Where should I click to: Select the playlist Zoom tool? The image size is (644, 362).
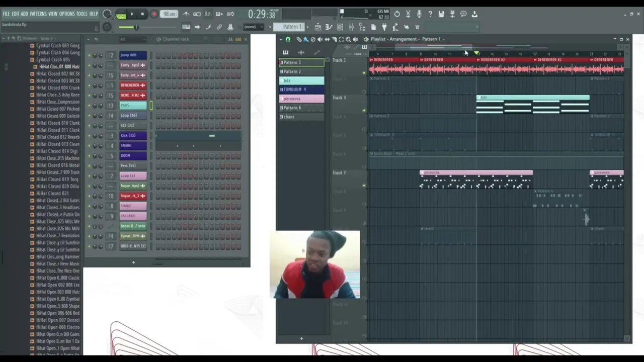tap(348, 39)
